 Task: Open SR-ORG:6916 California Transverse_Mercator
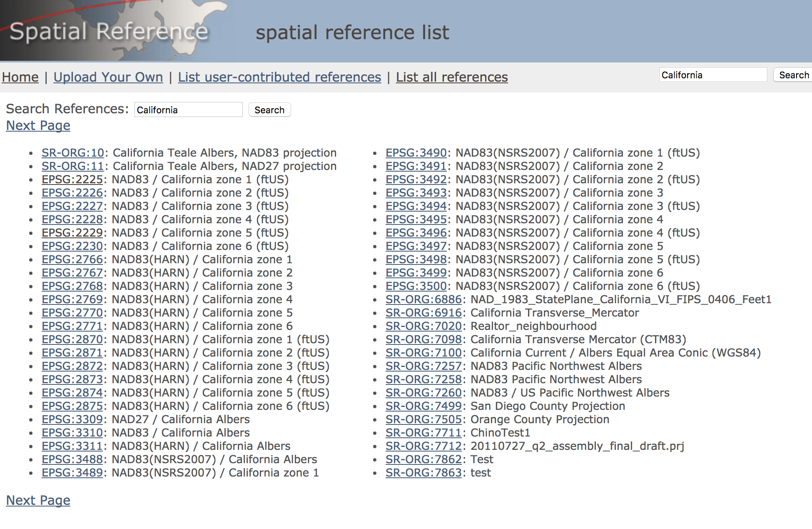[424, 313]
